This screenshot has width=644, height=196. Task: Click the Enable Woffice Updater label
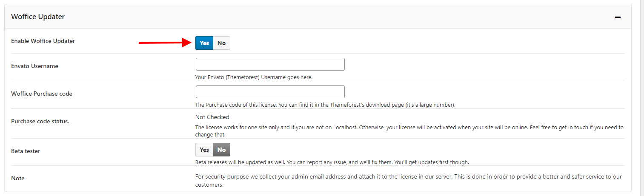(x=43, y=41)
